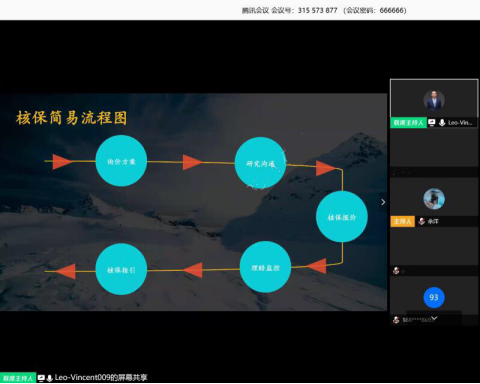Viewport: 480px width, 384px height.
Task: Click the 核保报价 circle on the slide
Action: click(x=342, y=217)
